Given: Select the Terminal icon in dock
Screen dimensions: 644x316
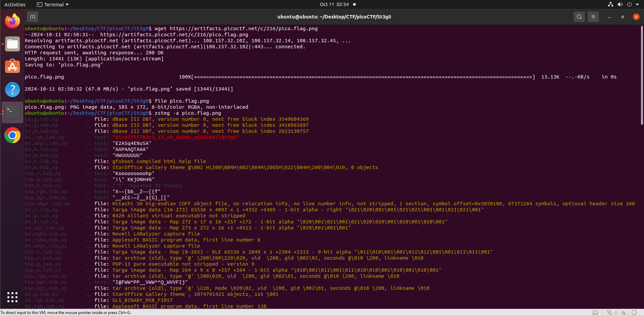Looking at the screenshot, I should tap(12, 112).
